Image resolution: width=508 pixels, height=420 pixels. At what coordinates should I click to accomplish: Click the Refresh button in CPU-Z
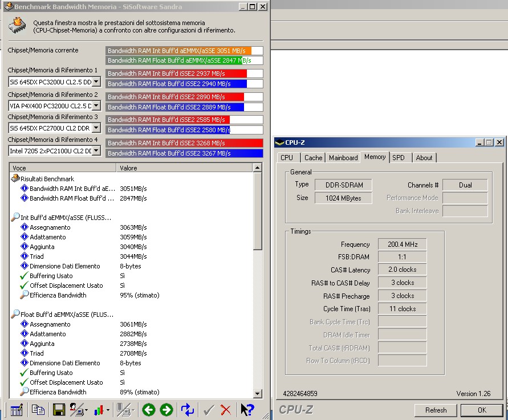click(436, 410)
